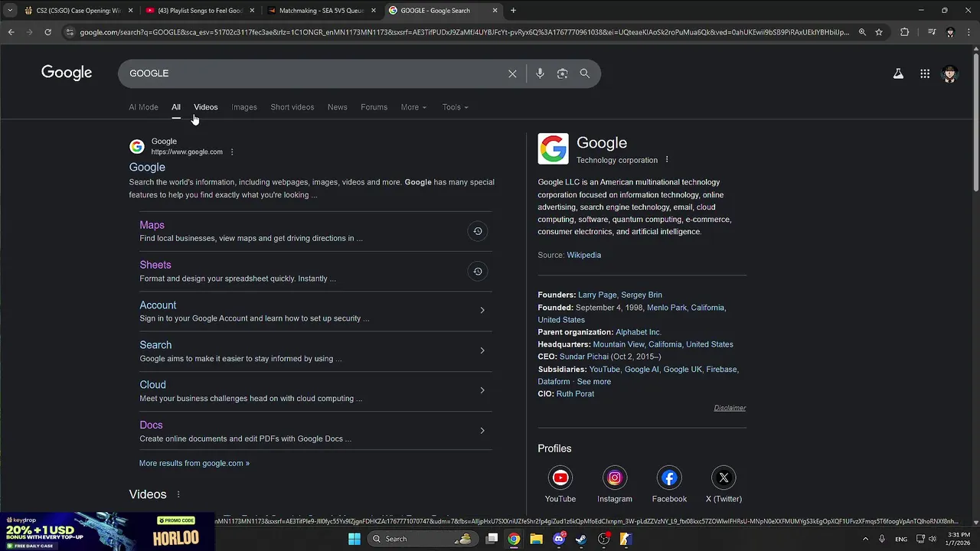This screenshot has width=980, height=551.
Task: Open Facebook profile icon
Action: 669,478
